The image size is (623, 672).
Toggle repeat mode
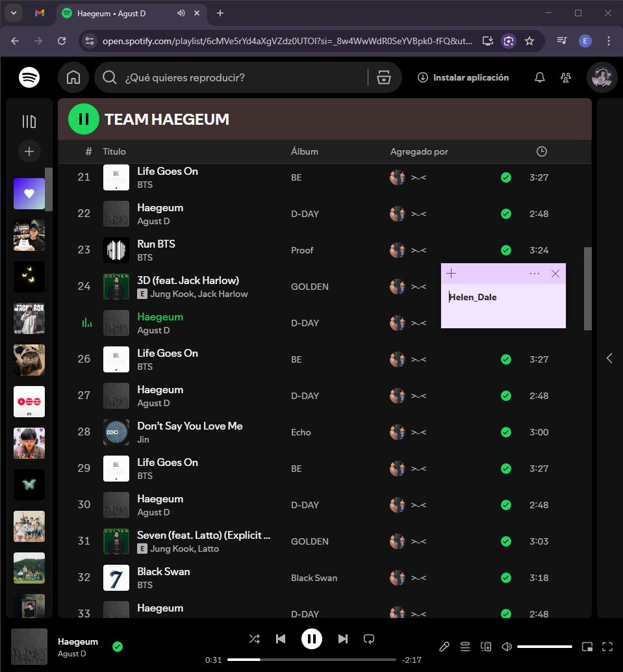click(369, 639)
